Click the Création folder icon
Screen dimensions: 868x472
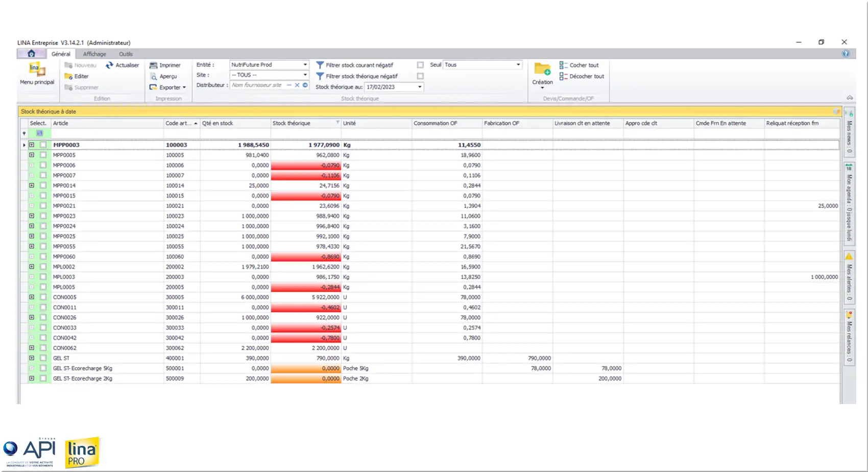542,69
